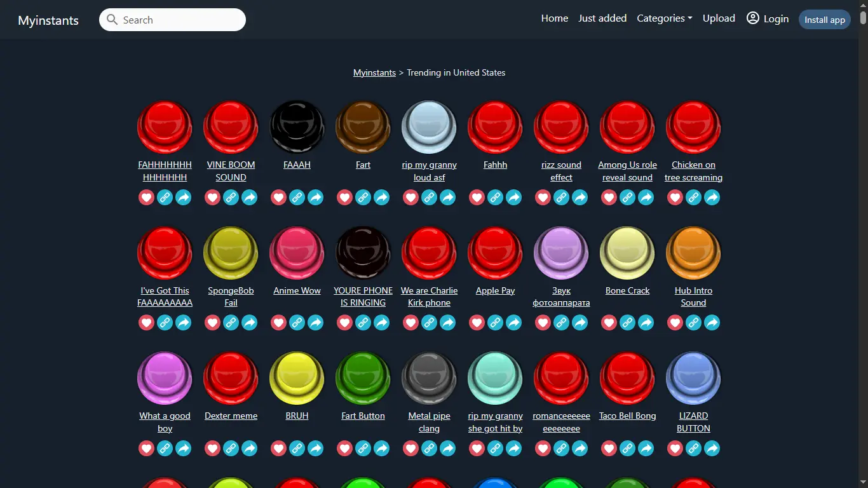Go to Home in navigation
Viewport: 868px width, 488px height.
[555, 18]
